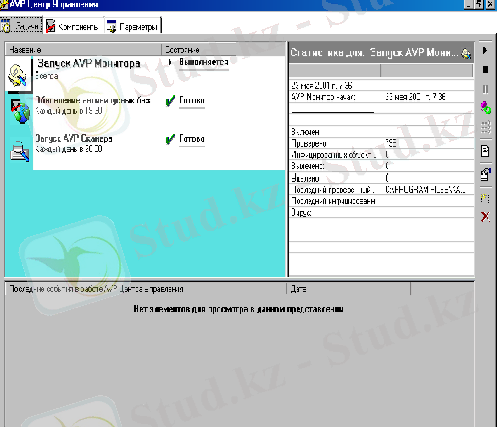Select task Запуск AVP Монитора
Viewport: 497px width, 427px height.
pos(88,63)
